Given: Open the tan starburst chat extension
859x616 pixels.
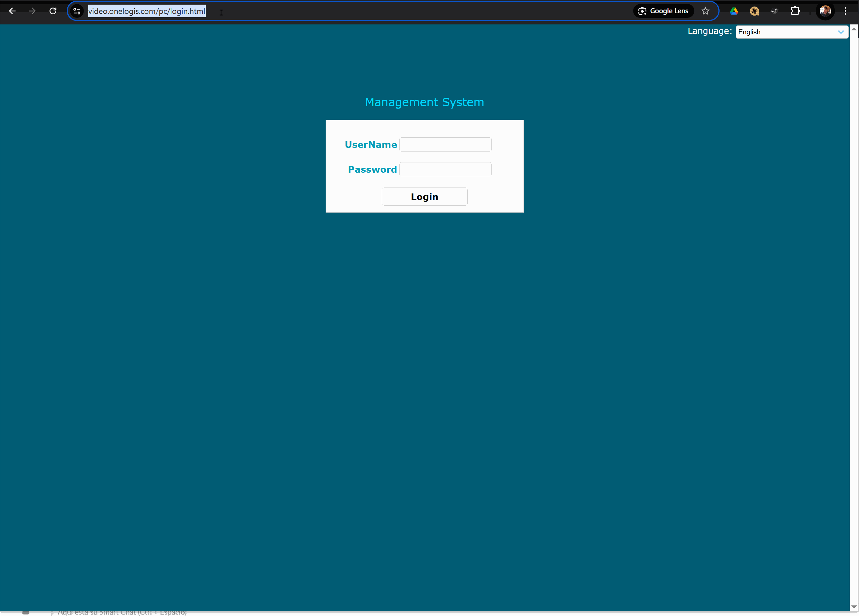Looking at the screenshot, I should pyautogui.click(x=754, y=11).
